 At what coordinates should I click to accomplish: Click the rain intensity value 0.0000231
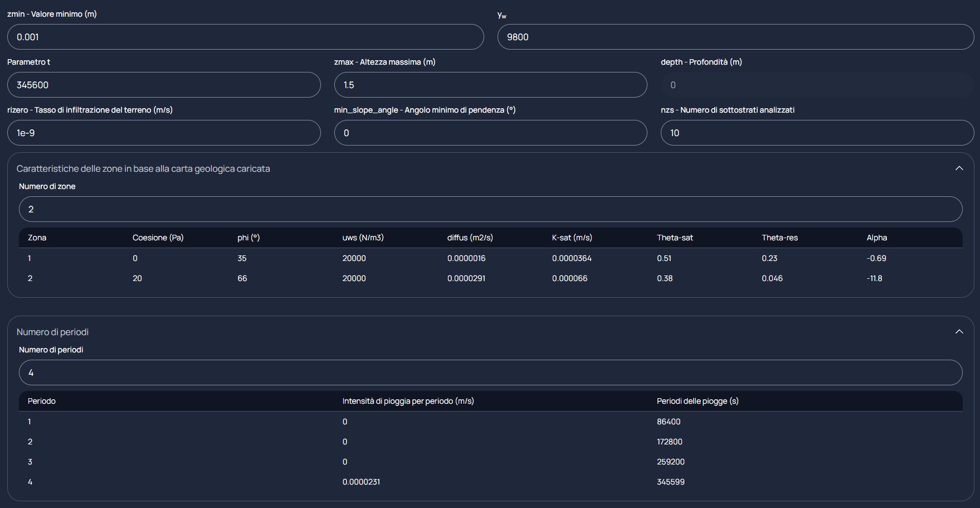pos(361,482)
